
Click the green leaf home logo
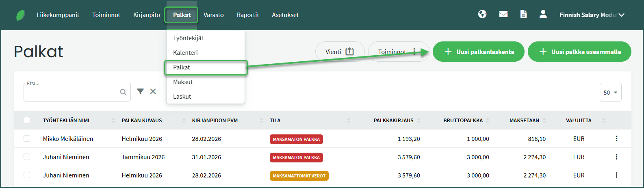[20, 15]
